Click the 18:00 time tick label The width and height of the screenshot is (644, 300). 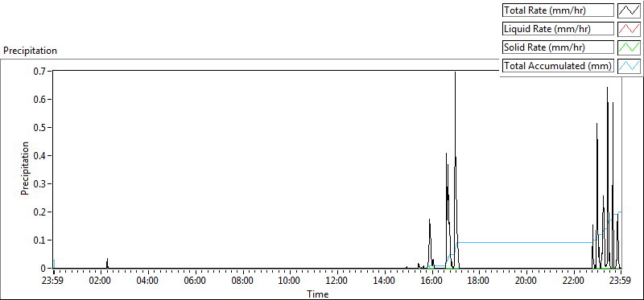point(478,282)
